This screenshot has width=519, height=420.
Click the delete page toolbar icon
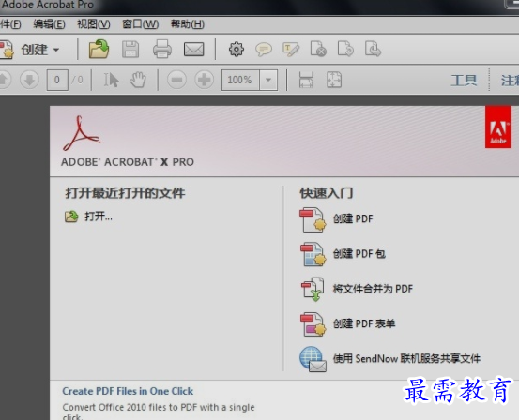click(x=318, y=49)
